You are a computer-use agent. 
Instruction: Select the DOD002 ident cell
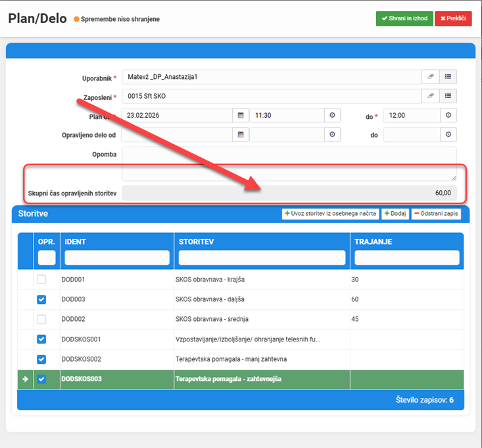(x=117, y=319)
